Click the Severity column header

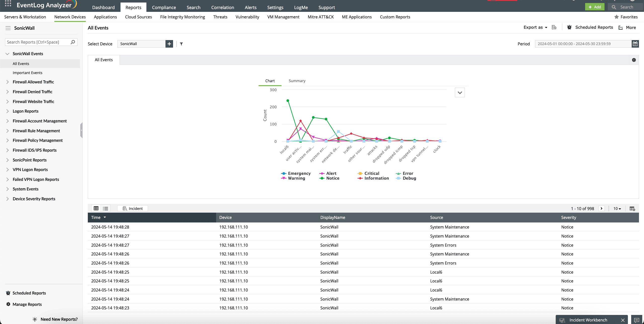pyautogui.click(x=569, y=217)
